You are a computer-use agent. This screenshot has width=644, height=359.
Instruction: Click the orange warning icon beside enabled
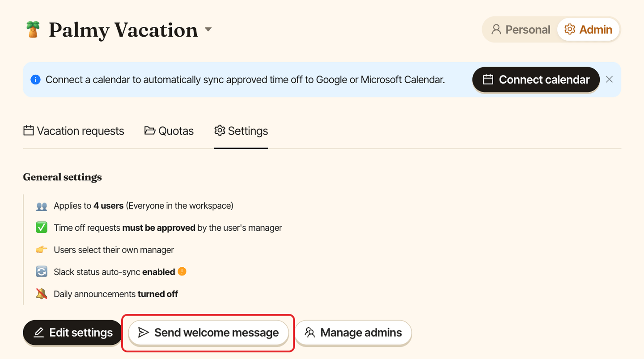click(x=182, y=271)
